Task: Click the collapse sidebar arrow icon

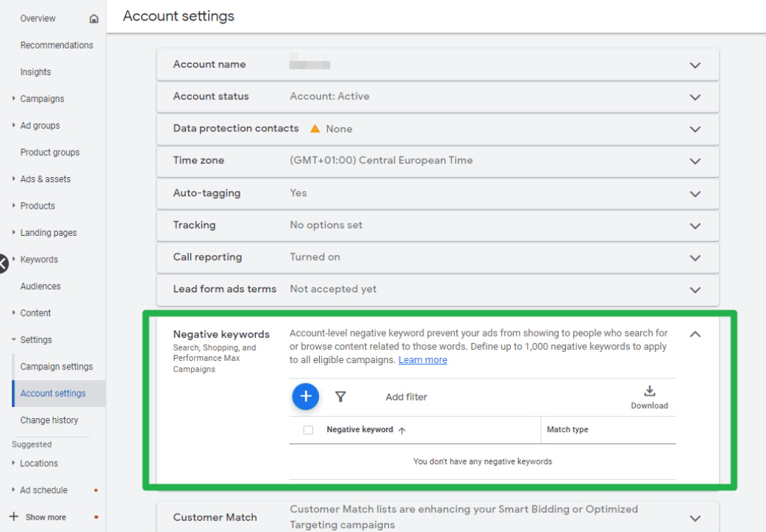Action: [3, 262]
